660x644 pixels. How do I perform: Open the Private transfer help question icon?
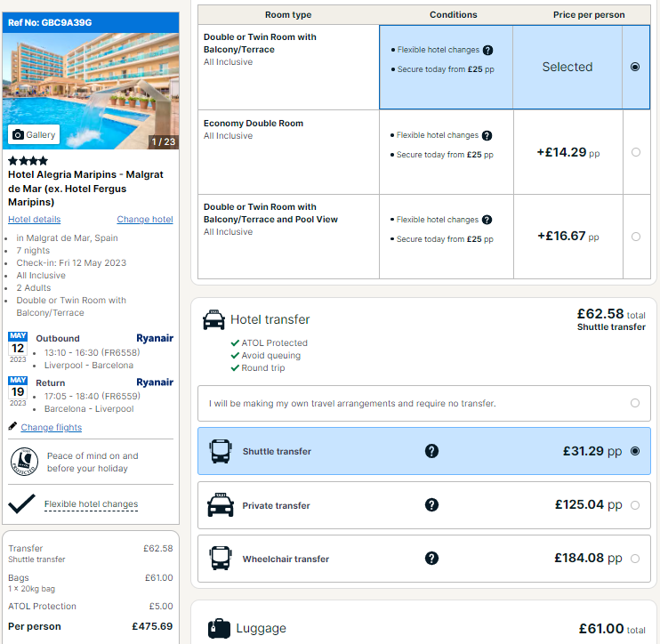click(432, 504)
